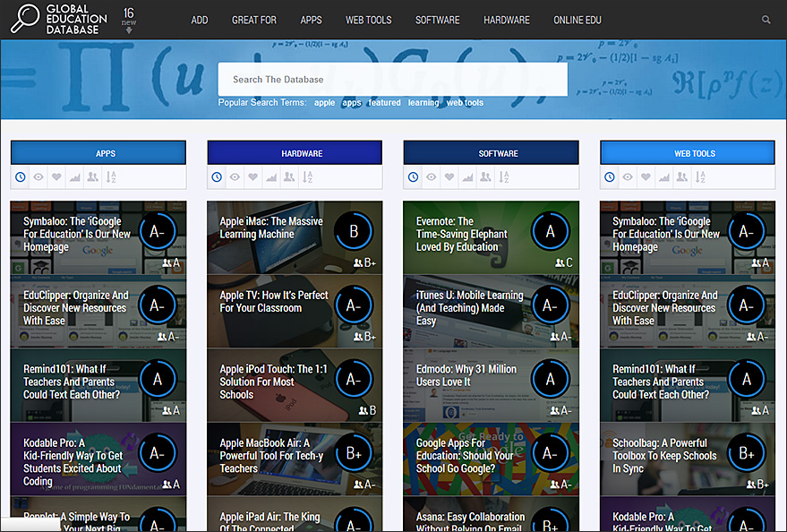The width and height of the screenshot is (787, 532).
Task: Sort Hardware column by views eye icon
Action: [235, 177]
